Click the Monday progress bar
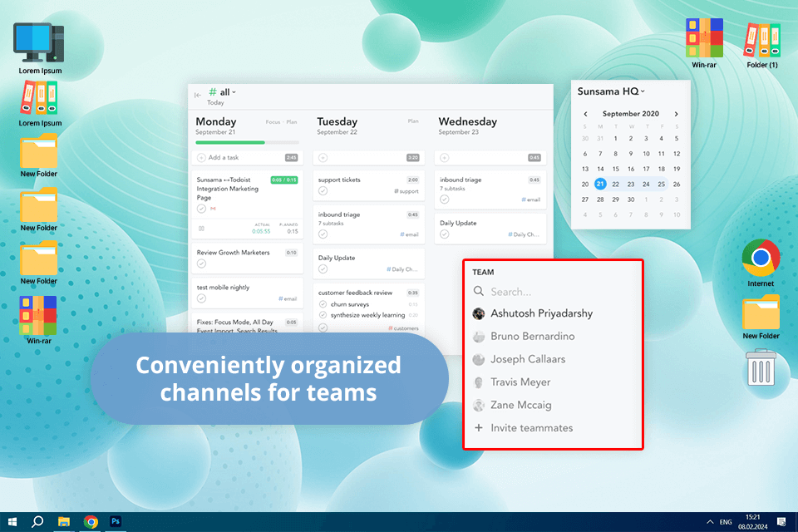798x532 pixels. pyautogui.click(x=248, y=142)
